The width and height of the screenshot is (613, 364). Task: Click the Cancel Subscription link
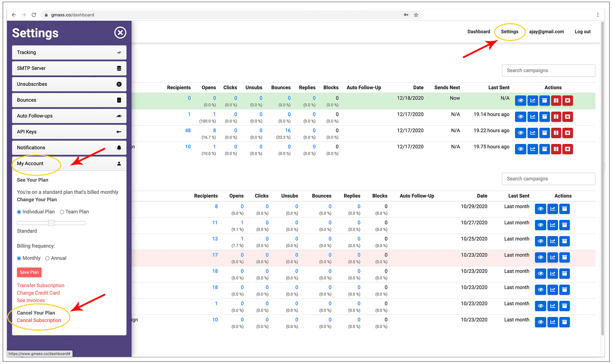(x=39, y=320)
